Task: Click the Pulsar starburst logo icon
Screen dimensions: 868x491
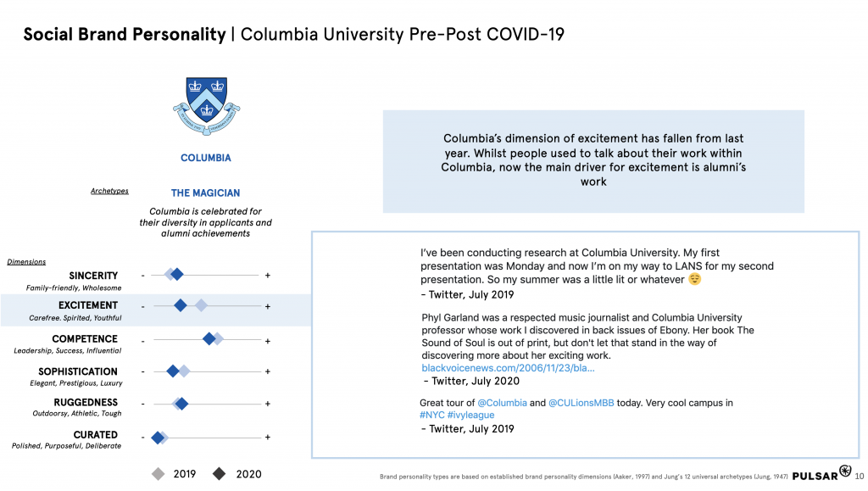Action: [843, 471]
